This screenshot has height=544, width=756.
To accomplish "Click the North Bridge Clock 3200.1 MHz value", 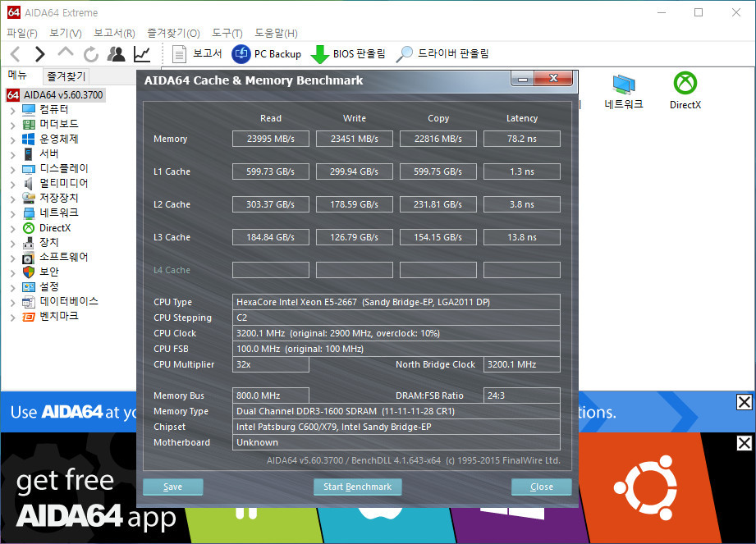I will click(522, 364).
